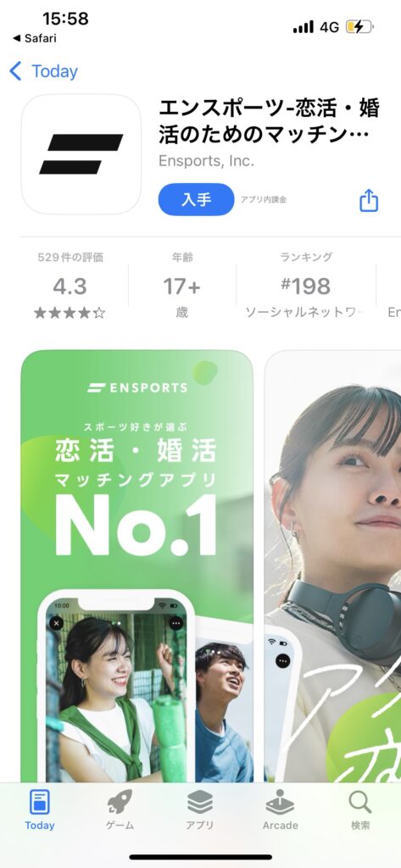Tap the app title エンスポーツ text

coord(270,121)
